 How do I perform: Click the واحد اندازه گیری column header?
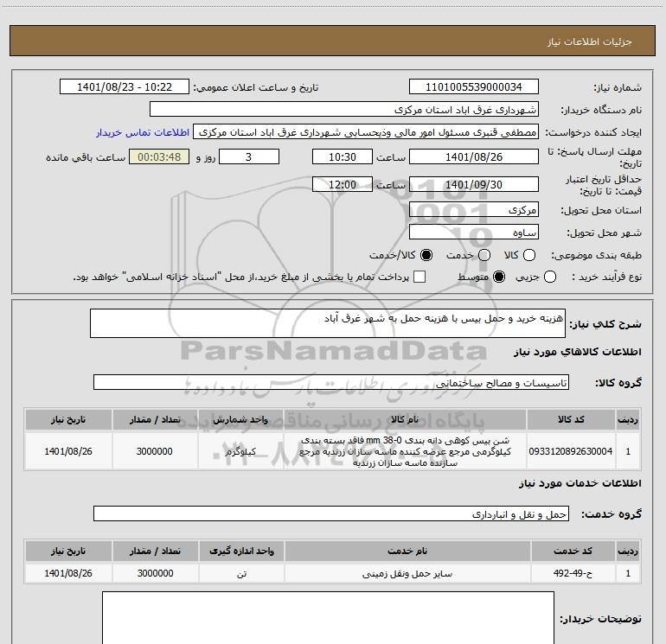(x=241, y=551)
